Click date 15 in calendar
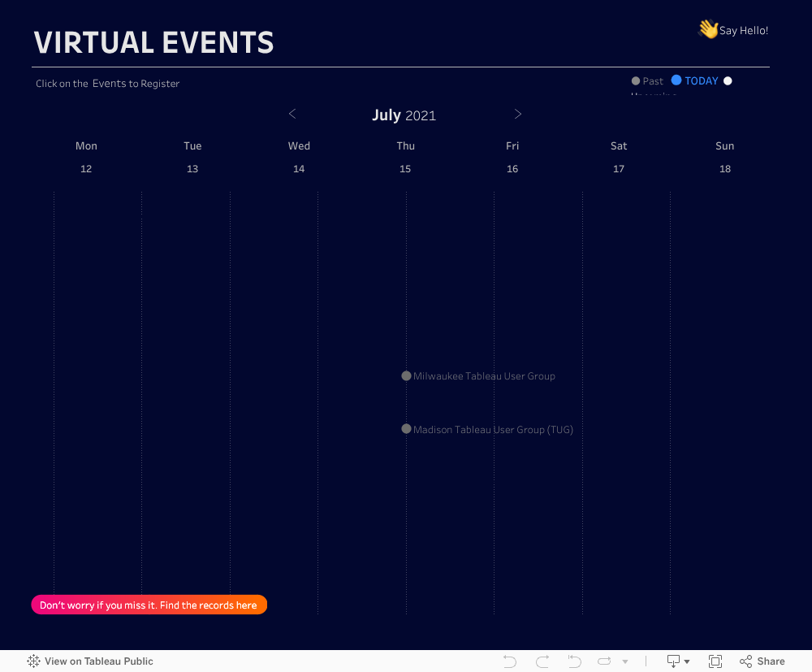812x672 pixels. [x=405, y=169]
